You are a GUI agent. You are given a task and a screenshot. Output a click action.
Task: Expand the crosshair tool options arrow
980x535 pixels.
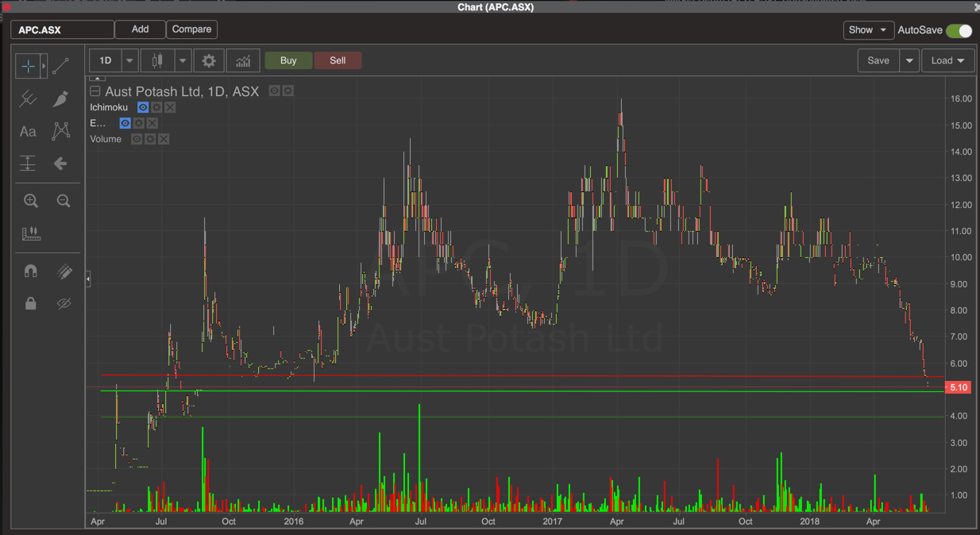point(44,67)
